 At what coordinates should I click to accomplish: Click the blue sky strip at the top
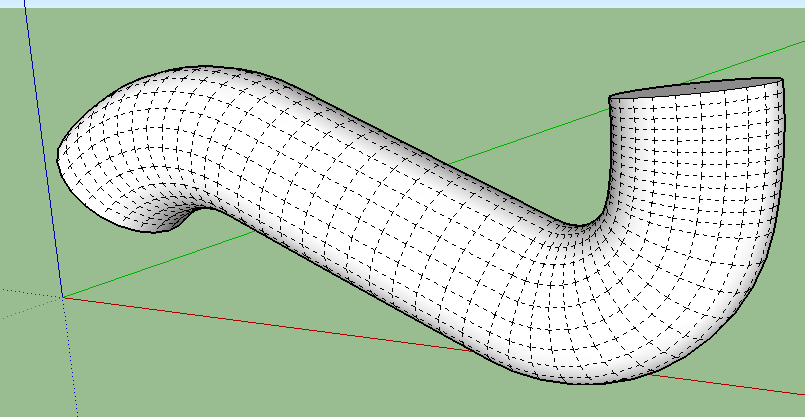[400, 4]
